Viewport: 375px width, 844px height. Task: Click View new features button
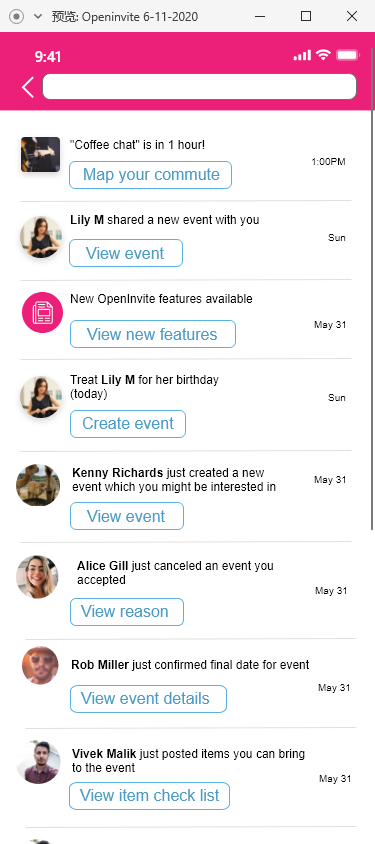click(153, 334)
